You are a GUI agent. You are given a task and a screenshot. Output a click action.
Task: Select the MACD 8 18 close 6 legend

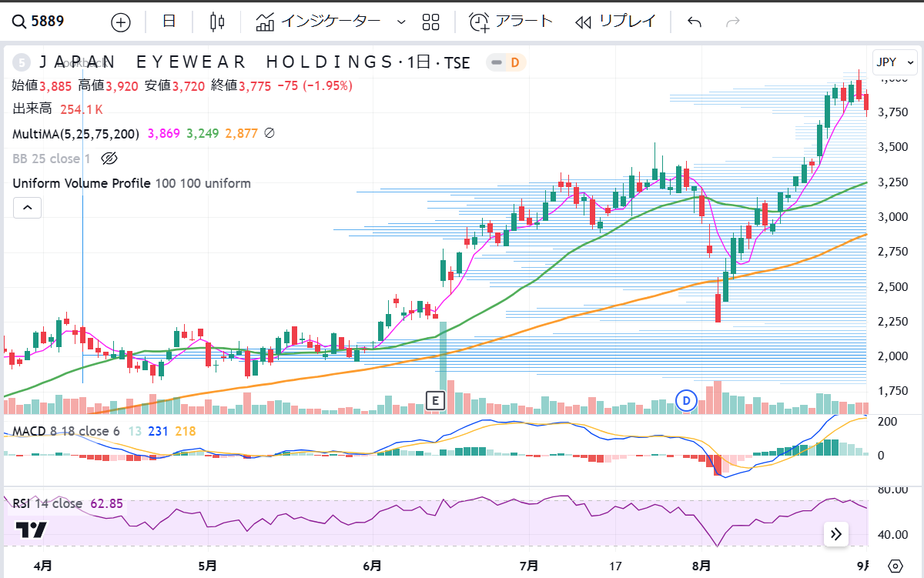[x=65, y=431]
